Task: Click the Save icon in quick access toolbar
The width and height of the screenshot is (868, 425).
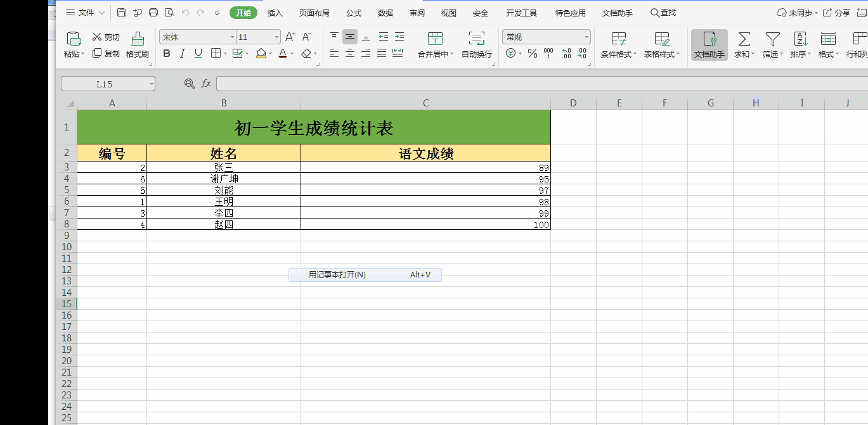Action: (122, 13)
